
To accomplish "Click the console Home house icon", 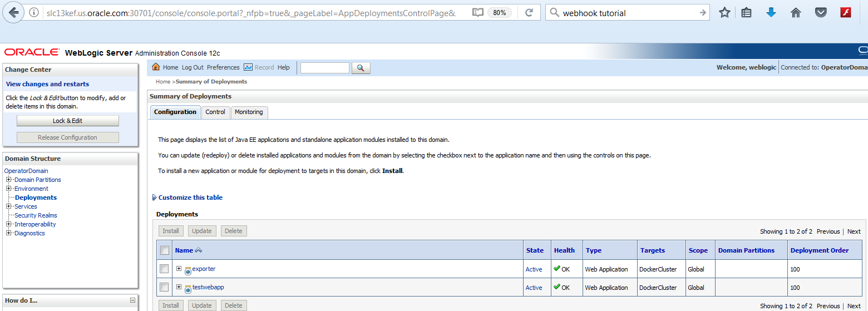I will click(156, 67).
